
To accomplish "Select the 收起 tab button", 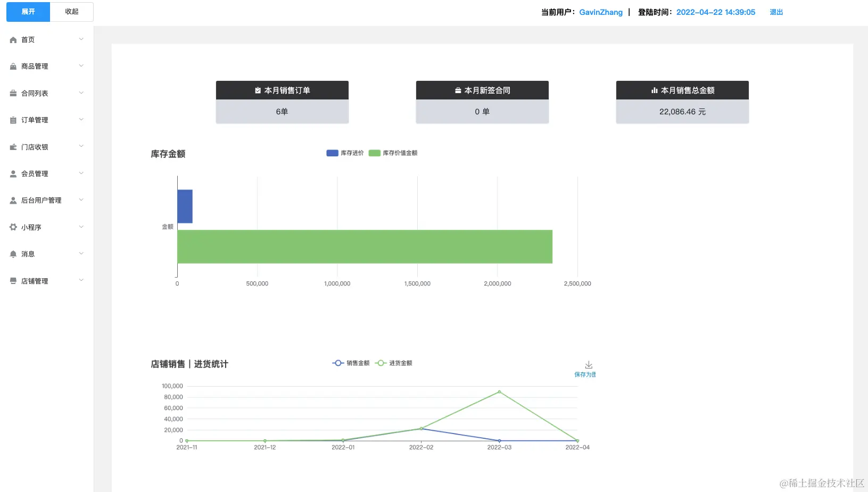I will pos(72,12).
